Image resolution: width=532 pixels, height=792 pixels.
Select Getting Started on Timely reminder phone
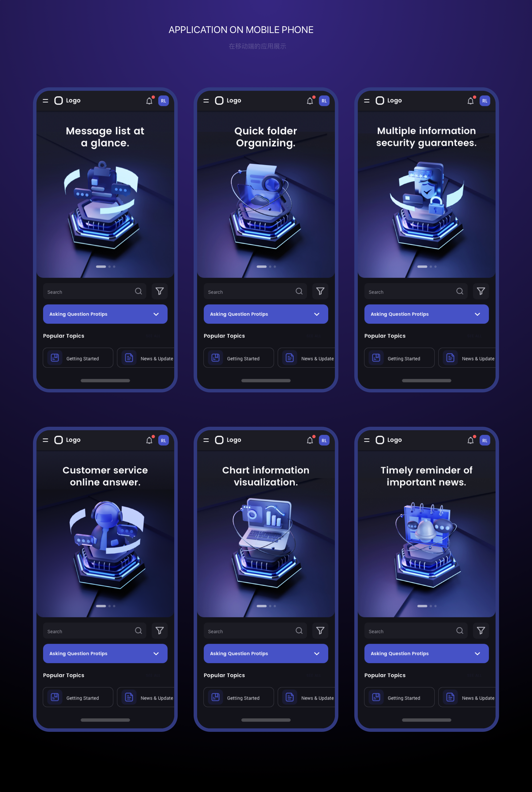tap(399, 697)
